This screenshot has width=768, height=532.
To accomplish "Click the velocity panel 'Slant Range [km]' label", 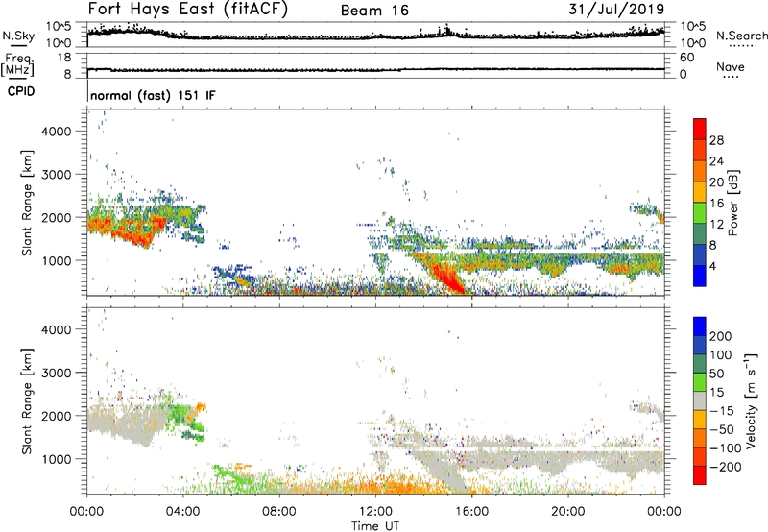I will [x=27, y=401].
